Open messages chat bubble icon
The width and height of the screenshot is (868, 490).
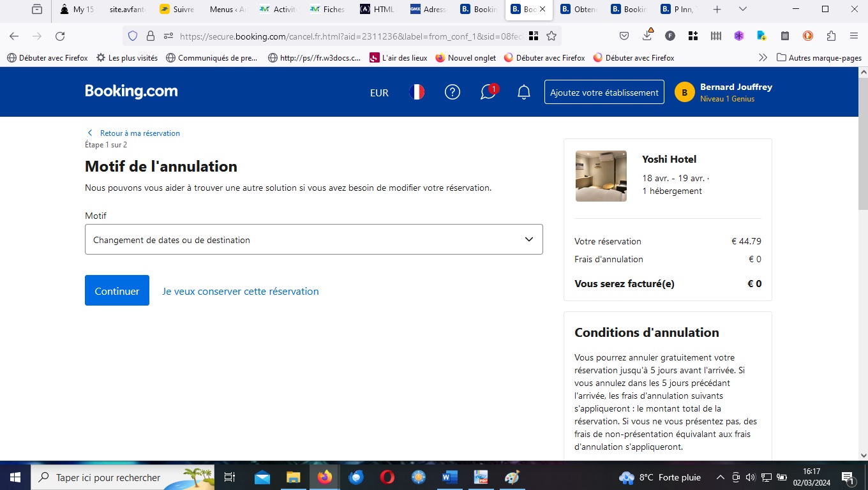click(488, 93)
